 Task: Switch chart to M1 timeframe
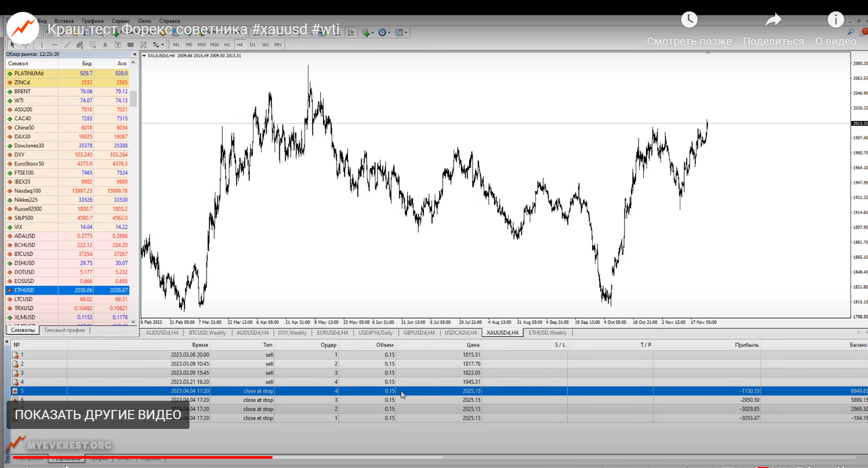pos(176,45)
